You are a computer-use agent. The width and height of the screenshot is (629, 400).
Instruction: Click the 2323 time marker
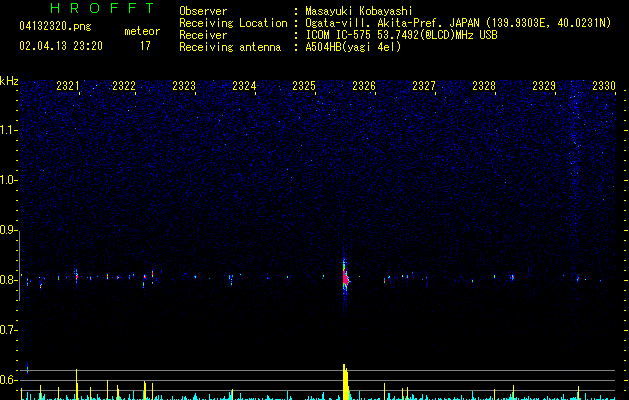[184, 86]
